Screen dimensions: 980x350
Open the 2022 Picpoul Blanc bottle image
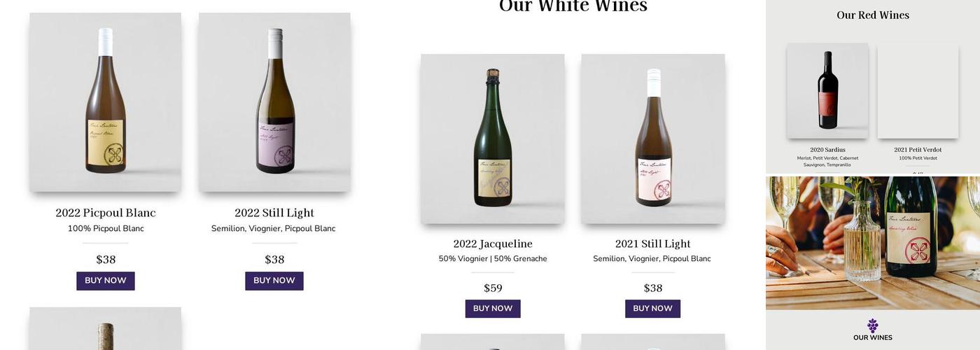[106, 102]
